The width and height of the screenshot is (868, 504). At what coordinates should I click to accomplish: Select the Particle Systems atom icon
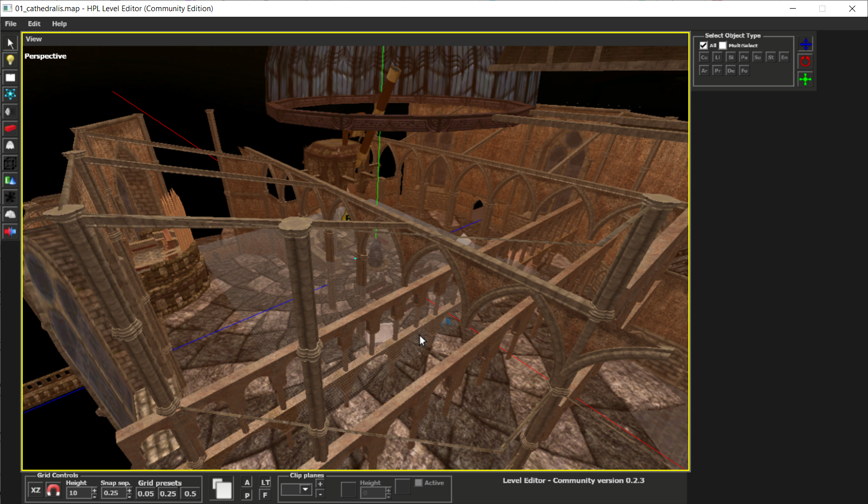(10, 94)
